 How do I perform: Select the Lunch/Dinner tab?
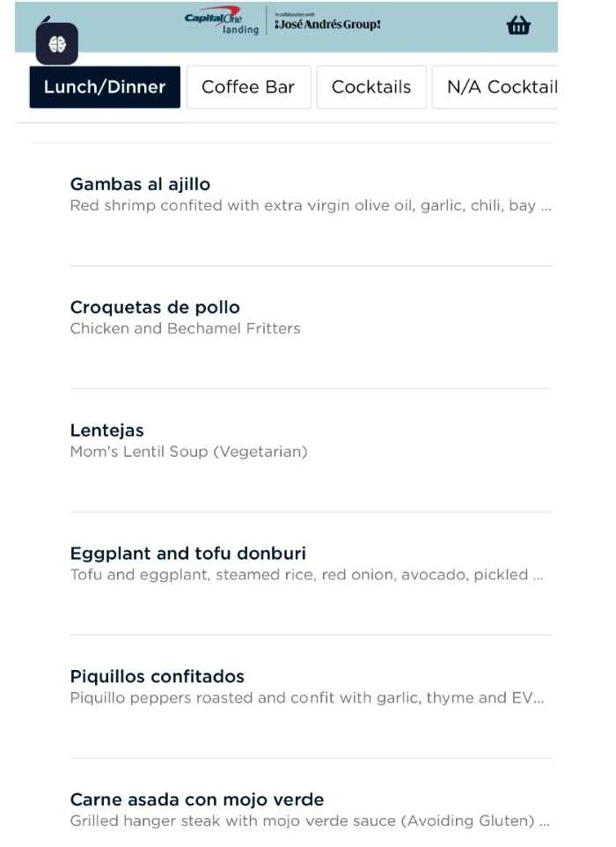[105, 87]
